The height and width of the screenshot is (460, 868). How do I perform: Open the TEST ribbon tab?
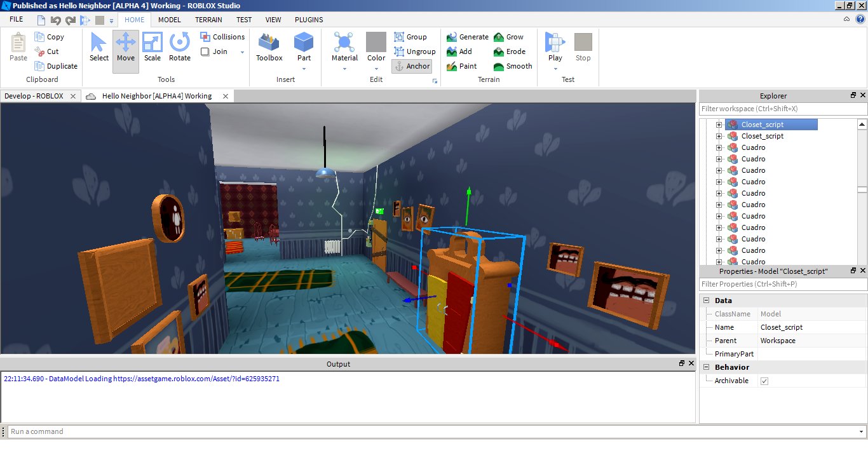(244, 20)
